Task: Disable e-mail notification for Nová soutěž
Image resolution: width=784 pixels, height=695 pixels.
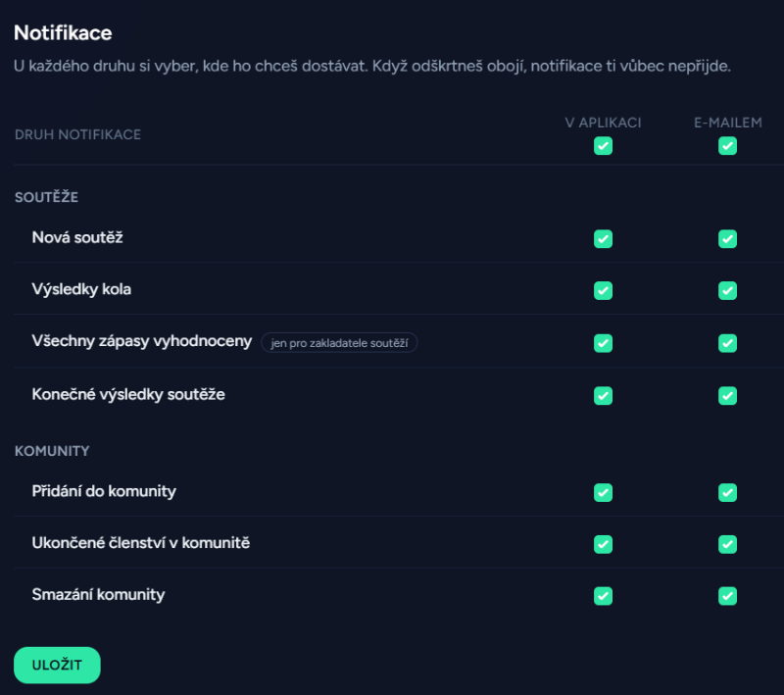Action: (727, 239)
